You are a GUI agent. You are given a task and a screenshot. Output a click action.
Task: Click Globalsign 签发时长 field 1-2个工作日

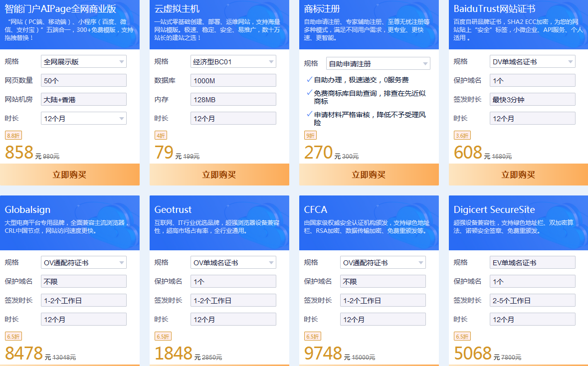coord(84,300)
